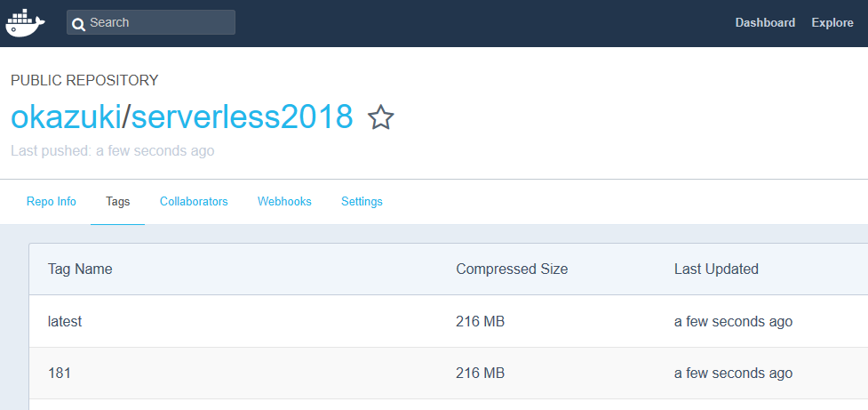Click the magnifier icon in search box

point(78,24)
